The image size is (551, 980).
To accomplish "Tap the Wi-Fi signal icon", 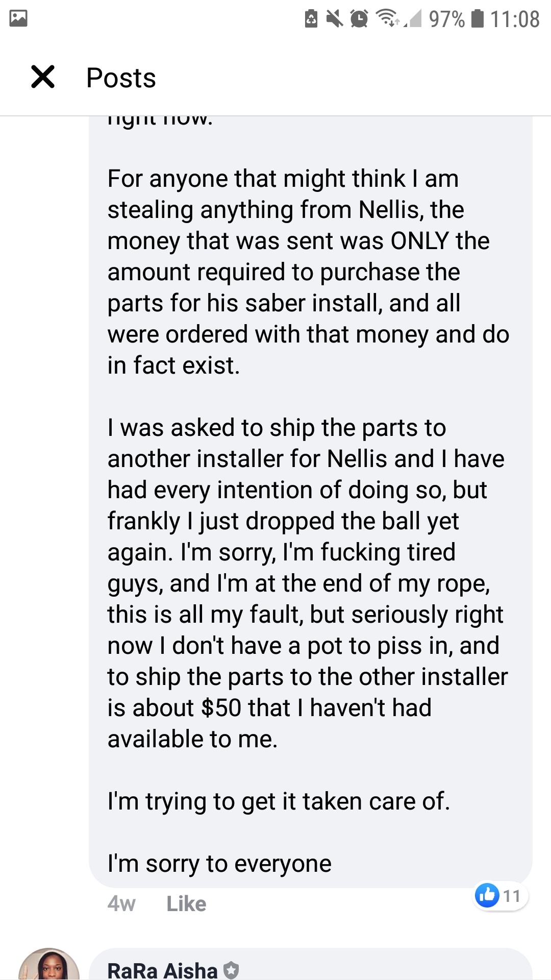I will pyautogui.click(x=388, y=18).
